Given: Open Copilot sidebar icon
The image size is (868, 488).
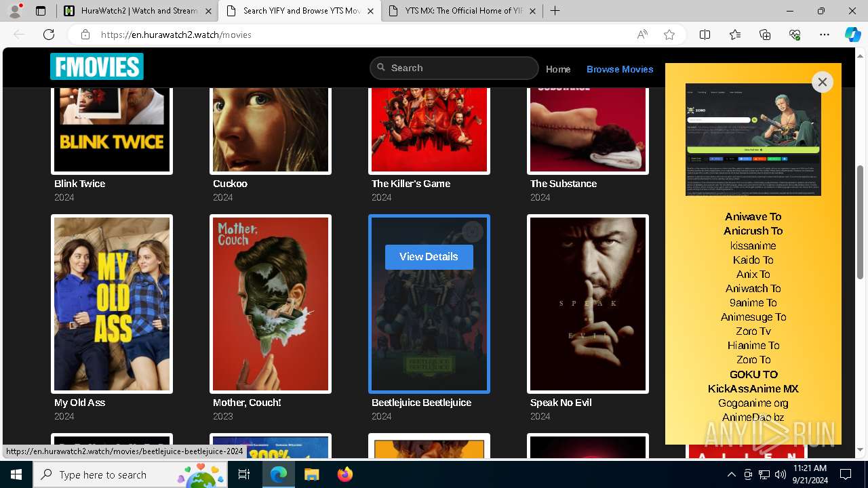Looking at the screenshot, I should (x=852, y=35).
